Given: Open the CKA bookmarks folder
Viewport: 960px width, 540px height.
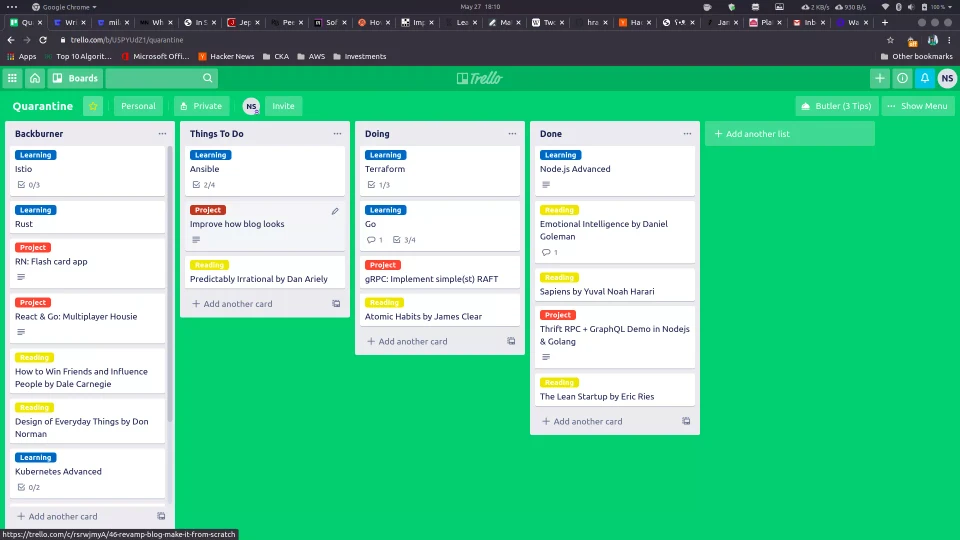Looking at the screenshot, I should pos(276,56).
